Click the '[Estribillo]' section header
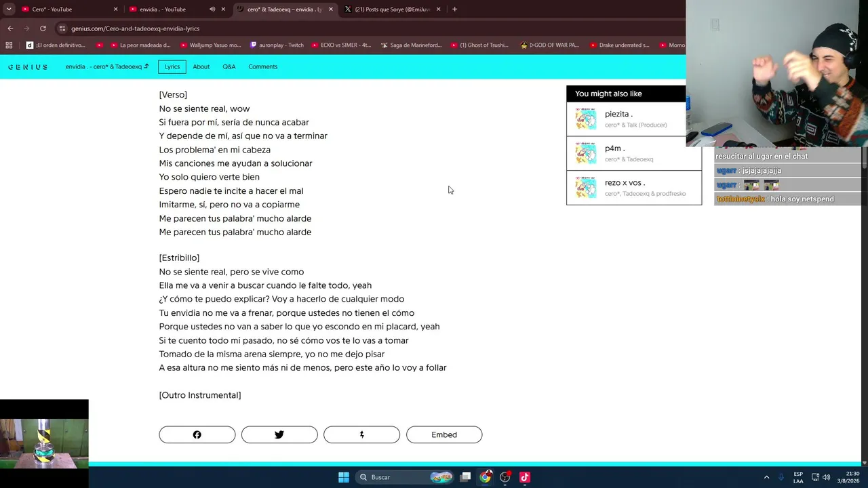 pyautogui.click(x=179, y=258)
